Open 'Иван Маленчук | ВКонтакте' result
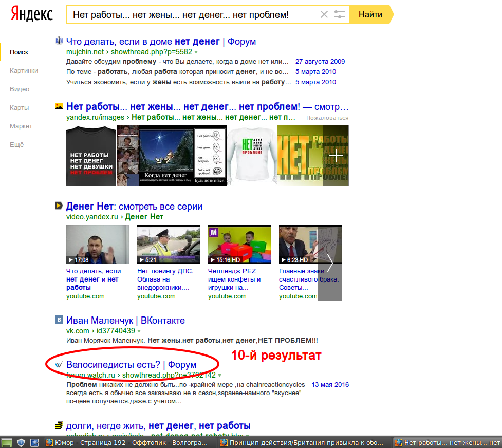502x448 pixels. pos(125,320)
